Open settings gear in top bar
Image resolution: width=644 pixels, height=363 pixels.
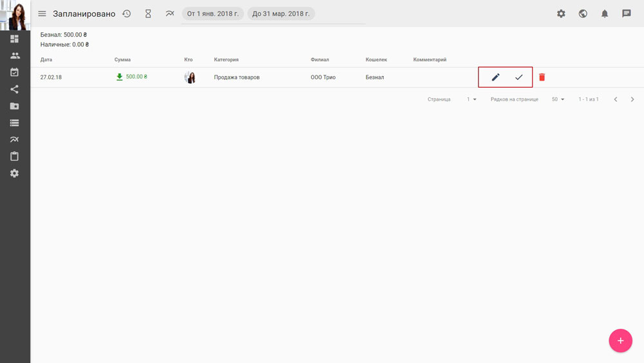[x=561, y=14]
